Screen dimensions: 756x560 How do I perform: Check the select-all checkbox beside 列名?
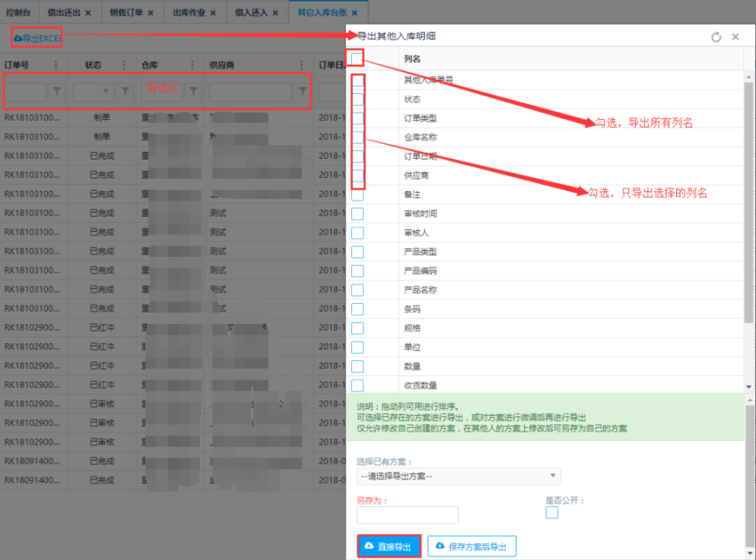click(357, 59)
